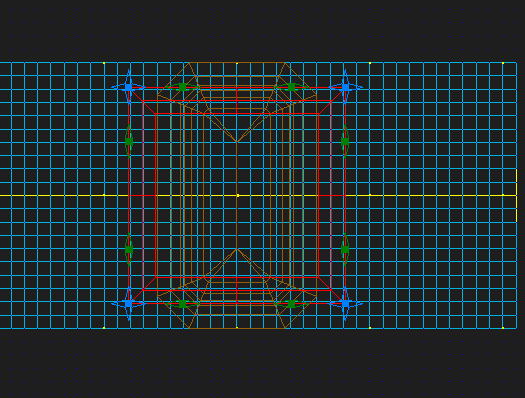Click the yellow vertex at grid's top-right corner
This screenshot has width=525, height=398.
click(503, 63)
